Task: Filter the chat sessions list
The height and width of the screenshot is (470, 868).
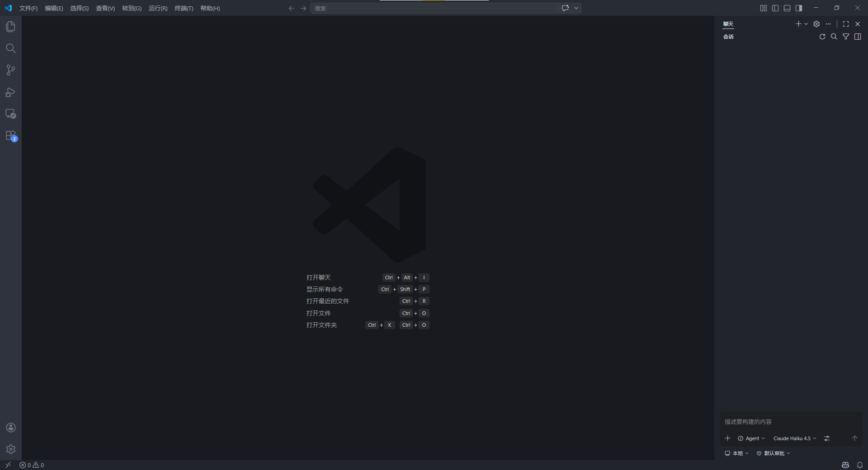Action: click(x=845, y=37)
